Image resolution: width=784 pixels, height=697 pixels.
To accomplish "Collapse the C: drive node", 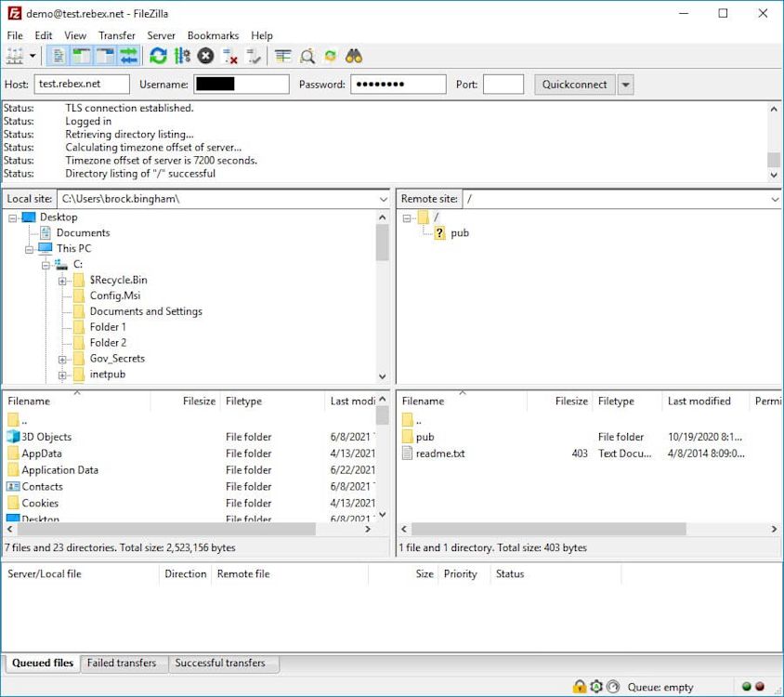I will click(x=46, y=265).
